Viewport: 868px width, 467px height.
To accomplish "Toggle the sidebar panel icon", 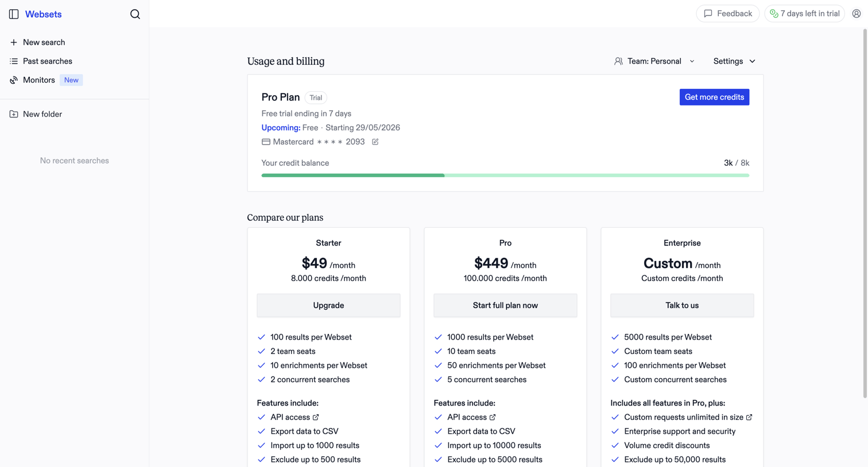I will (x=14, y=14).
